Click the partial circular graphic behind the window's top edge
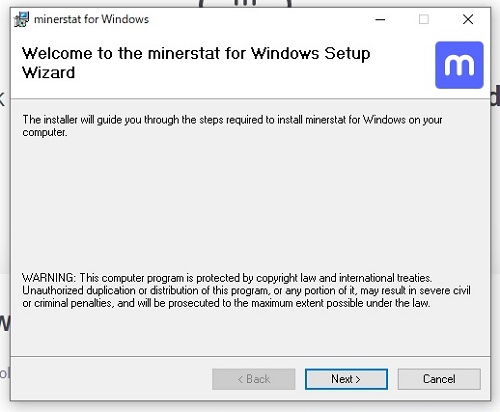The image size is (500, 412). (x=245, y=3)
